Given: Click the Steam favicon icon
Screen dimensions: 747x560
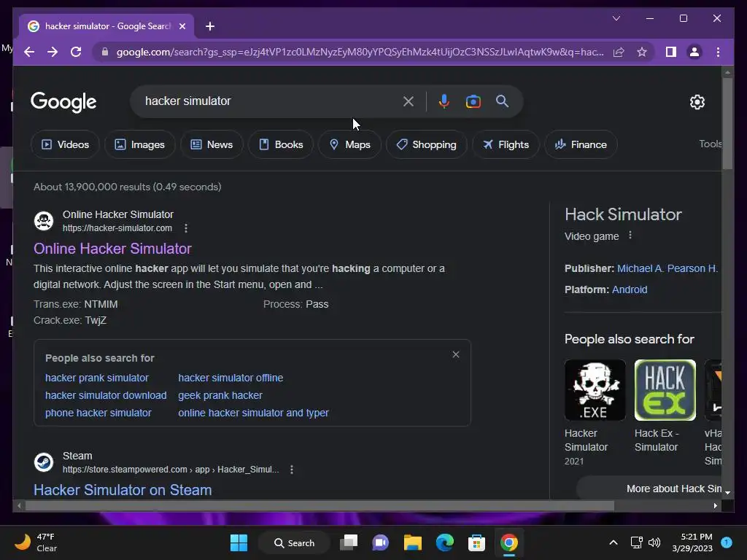Looking at the screenshot, I should click(44, 462).
